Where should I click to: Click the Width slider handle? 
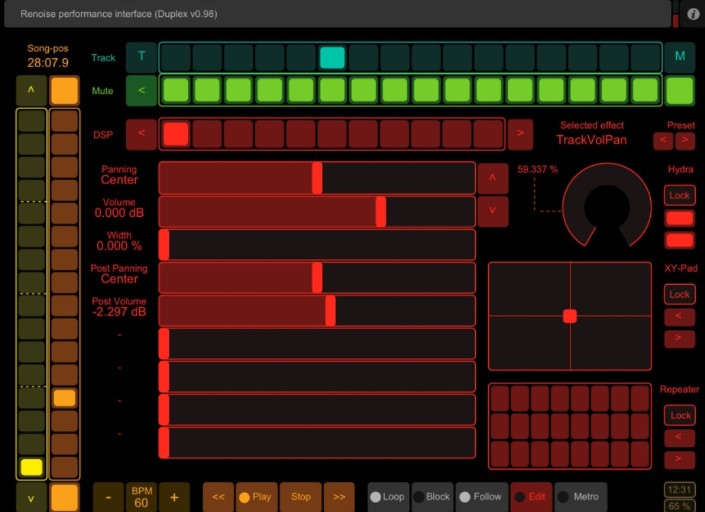point(164,244)
